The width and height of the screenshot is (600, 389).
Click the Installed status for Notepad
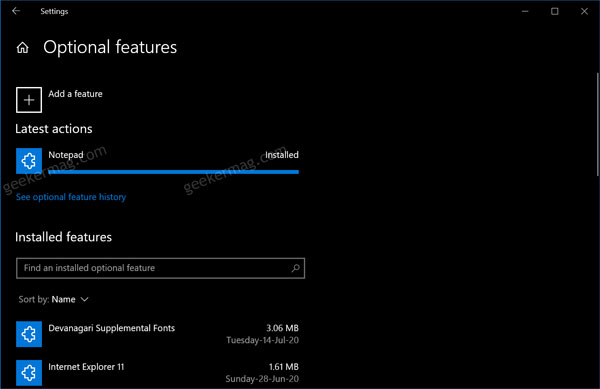tap(282, 155)
